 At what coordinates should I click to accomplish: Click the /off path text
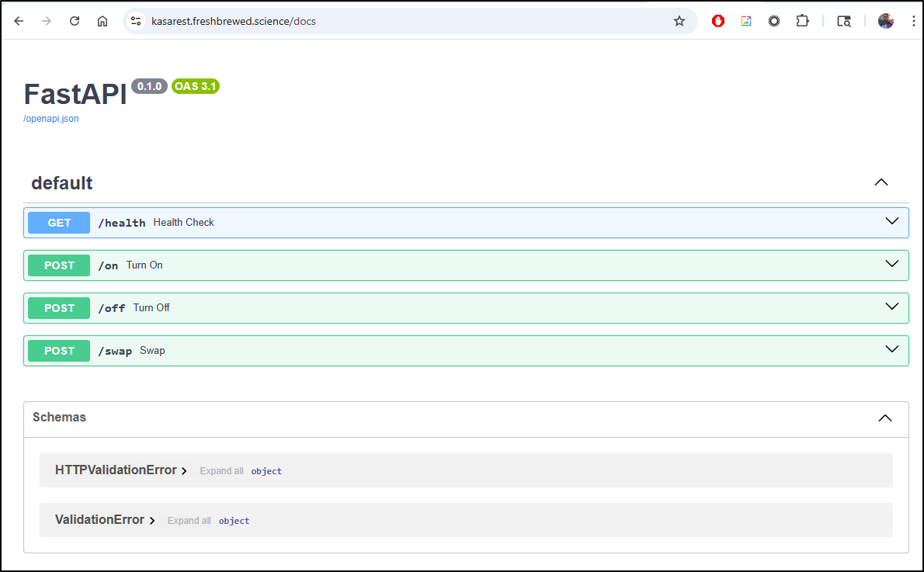[x=112, y=308]
